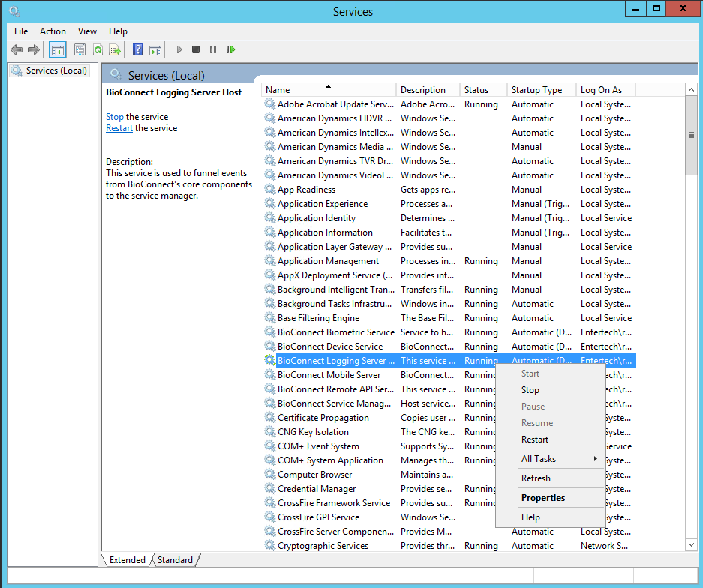Screen dimensions: 703x588
Task: Open the Help menu in menu bar
Action: coord(118,31)
